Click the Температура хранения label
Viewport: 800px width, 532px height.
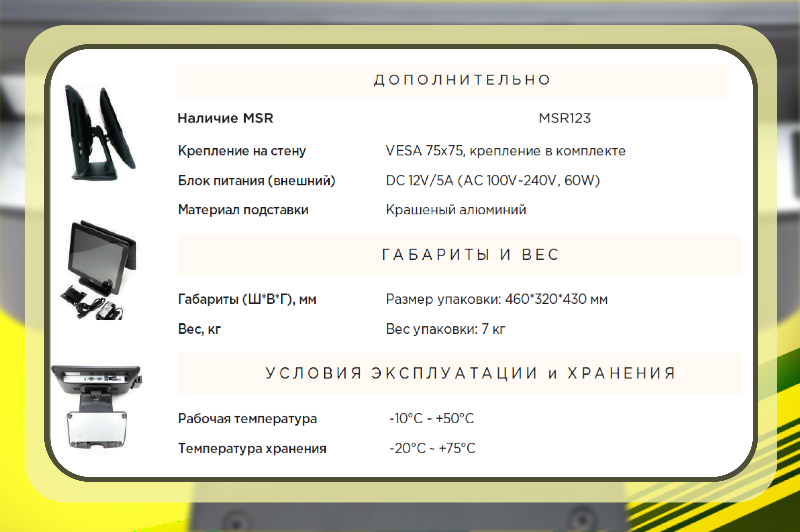pos(252,449)
